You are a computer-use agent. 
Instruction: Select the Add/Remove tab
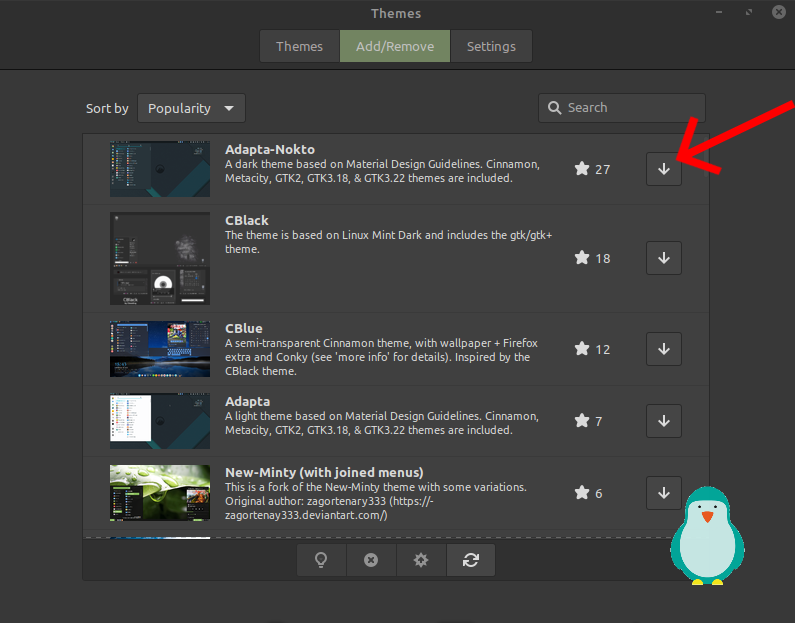coord(395,46)
